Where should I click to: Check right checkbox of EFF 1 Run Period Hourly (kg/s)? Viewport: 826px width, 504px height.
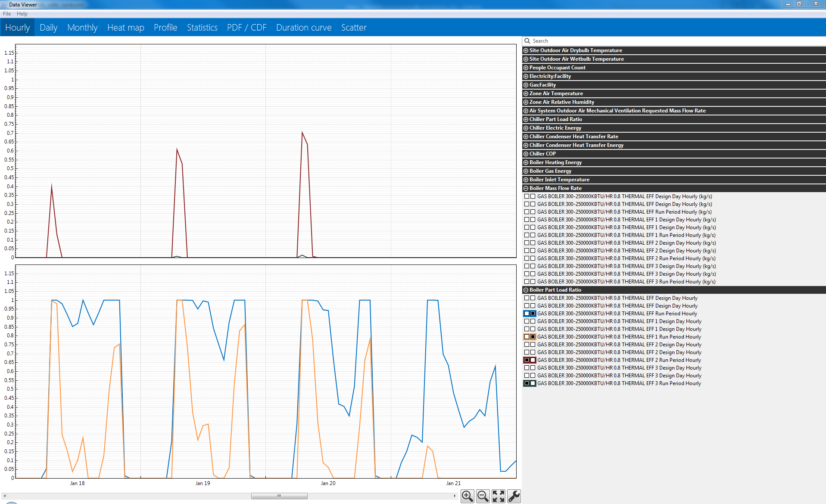coord(533,235)
